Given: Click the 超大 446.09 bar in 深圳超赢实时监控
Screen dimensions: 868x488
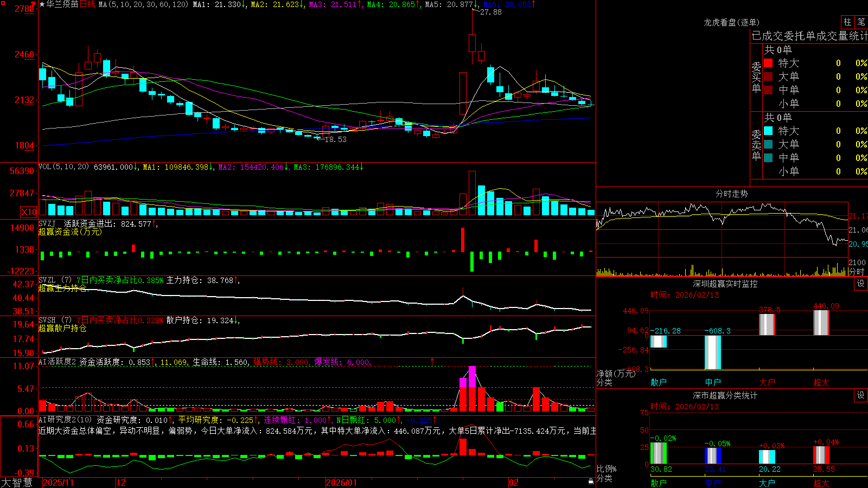Looking at the screenshot, I should tap(821, 323).
